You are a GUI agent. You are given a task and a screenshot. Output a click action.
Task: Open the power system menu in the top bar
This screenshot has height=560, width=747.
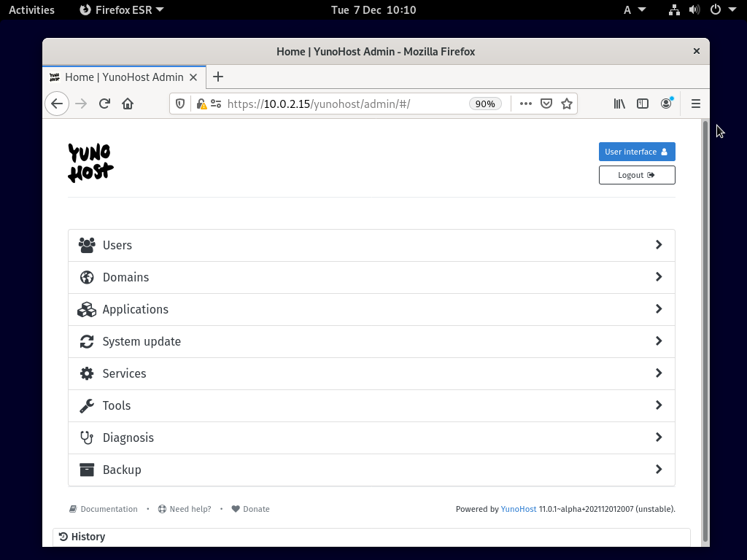pyautogui.click(x=723, y=10)
